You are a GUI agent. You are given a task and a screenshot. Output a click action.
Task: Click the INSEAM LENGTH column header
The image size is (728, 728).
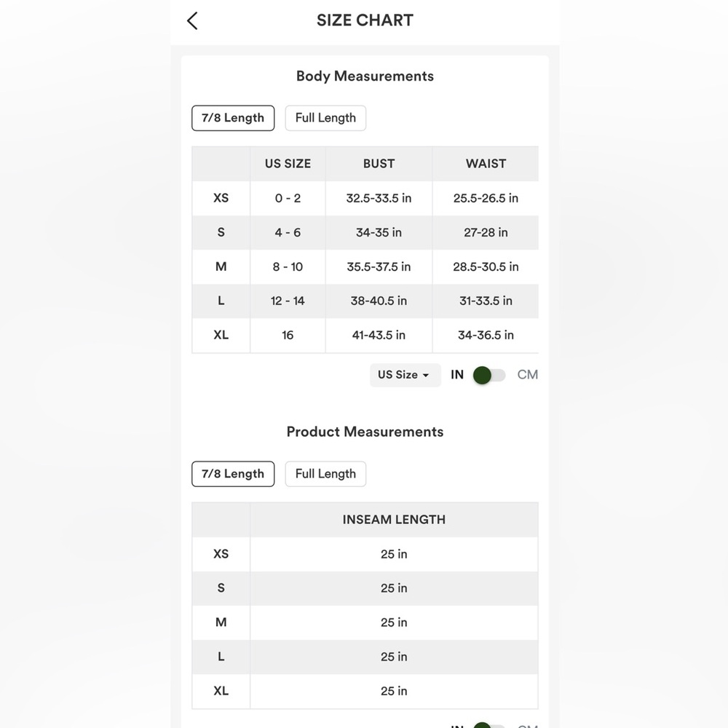tap(394, 520)
